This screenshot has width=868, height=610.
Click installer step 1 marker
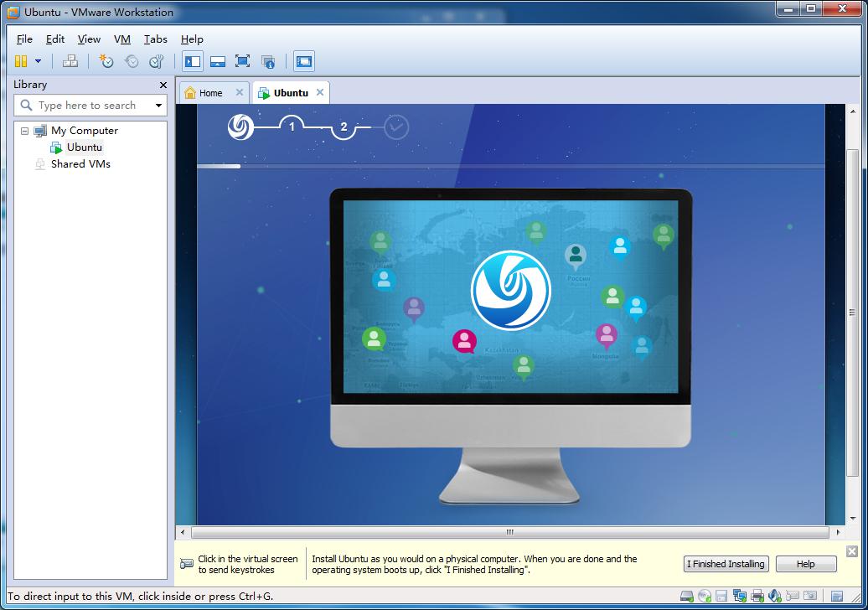pyautogui.click(x=292, y=127)
